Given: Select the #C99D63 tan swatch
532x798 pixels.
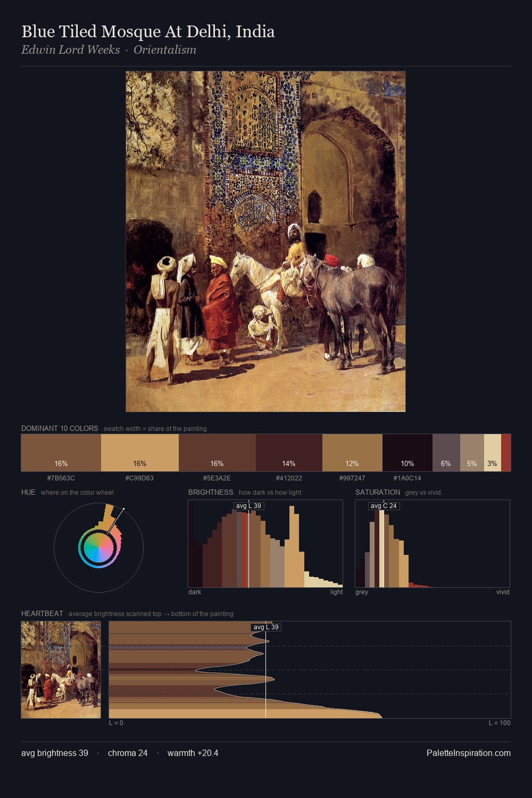Looking at the screenshot, I should pos(140,453).
